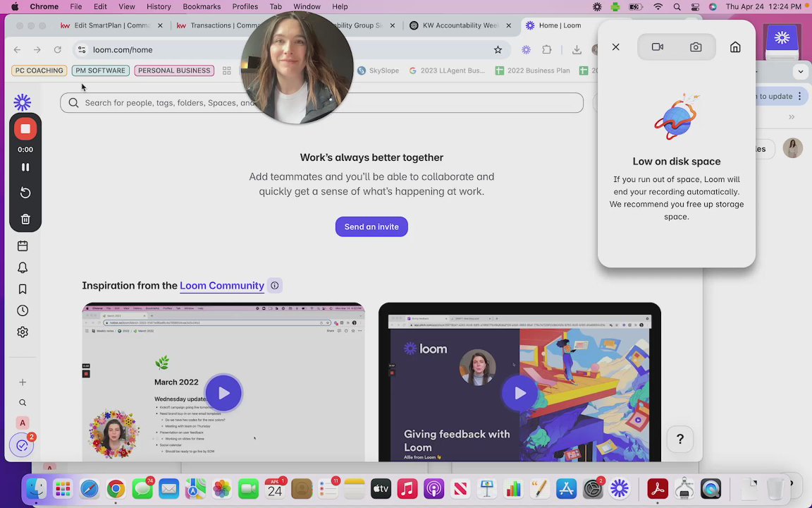The width and height of the screenshot is (812, 508).
Task: Open the help question mark button
Action: click(x=680, y=439)
